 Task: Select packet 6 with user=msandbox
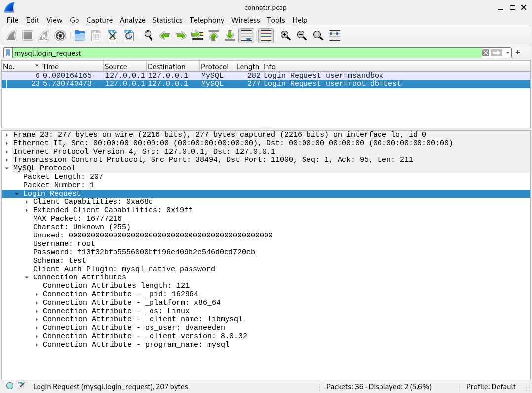[266, 76]
